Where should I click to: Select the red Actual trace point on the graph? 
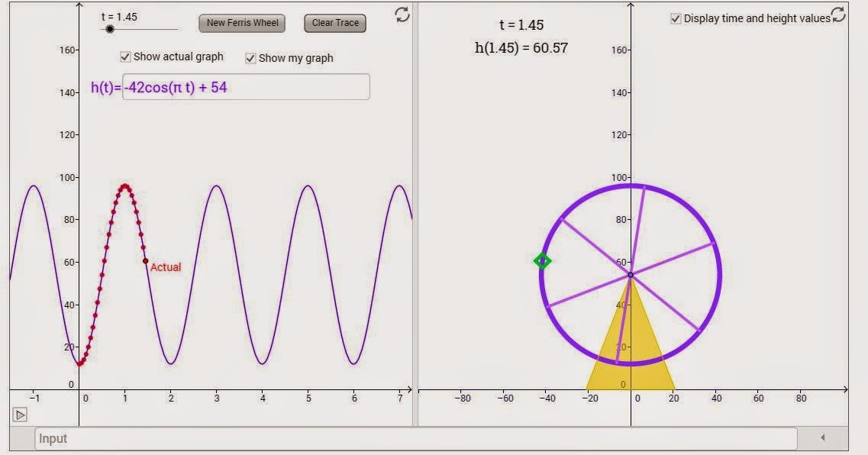(145, 263)
